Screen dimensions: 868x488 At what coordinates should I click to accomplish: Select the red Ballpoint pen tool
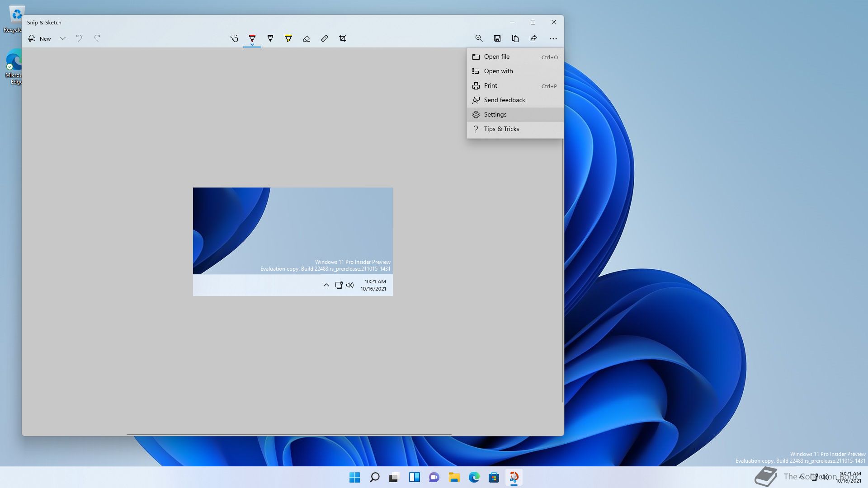252,38
